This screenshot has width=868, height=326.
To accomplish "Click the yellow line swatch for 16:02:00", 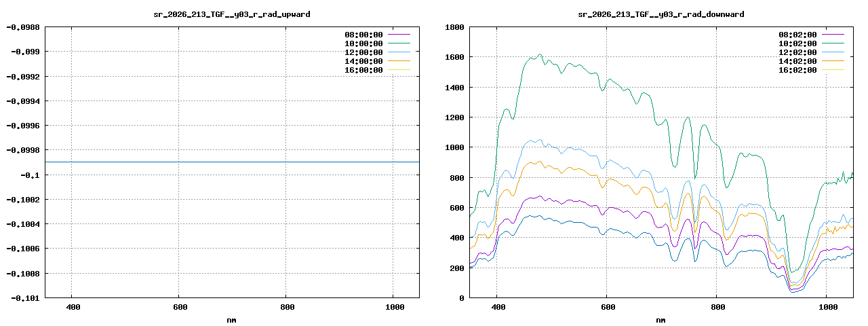I will coord(833,69).
